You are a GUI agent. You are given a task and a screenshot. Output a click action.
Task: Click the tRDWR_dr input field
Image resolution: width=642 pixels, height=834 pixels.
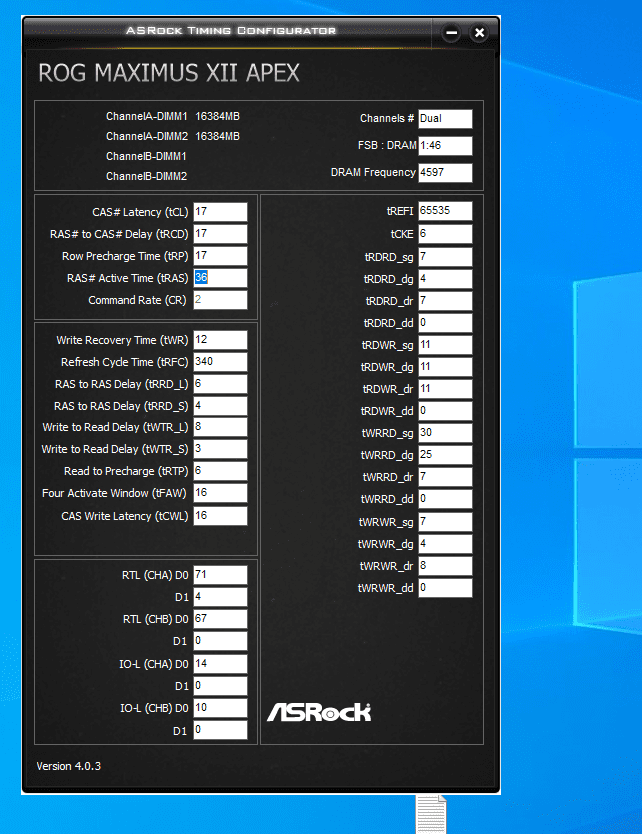[445, 389]
